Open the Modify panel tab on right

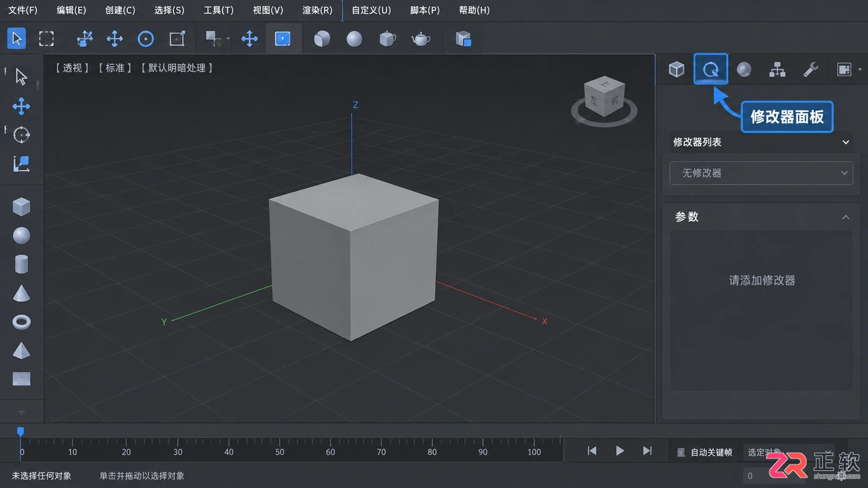click(711, 69)
